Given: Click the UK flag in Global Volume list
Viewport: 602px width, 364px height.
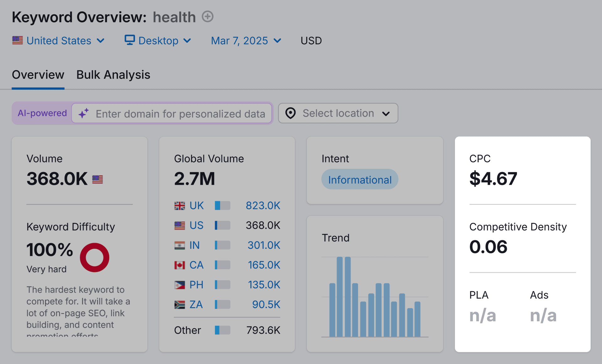Looking at the screenshot, I should tap(180, 206).
